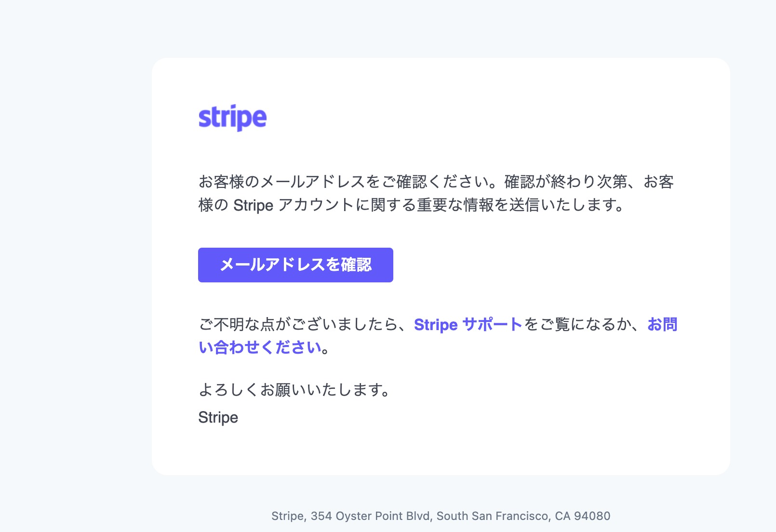This screenshot has width=776, height=532.
Task: Click the Stripe logo
Action: [x=232, y=118]
